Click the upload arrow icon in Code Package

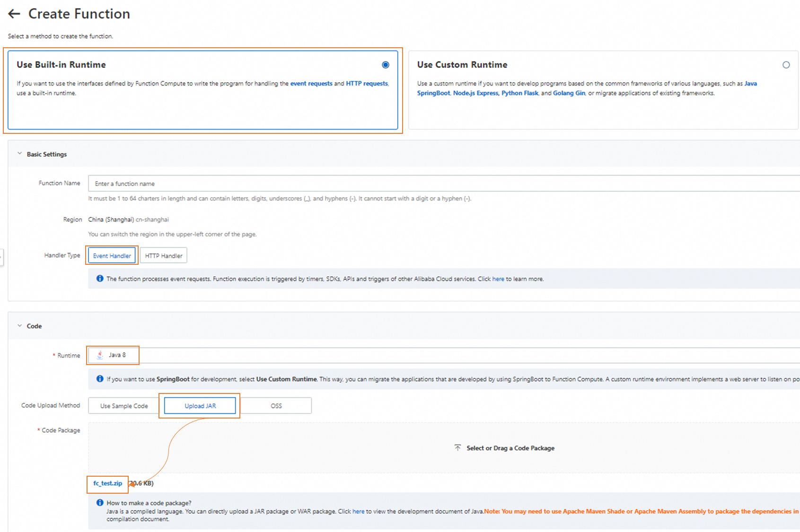[457, 448]
